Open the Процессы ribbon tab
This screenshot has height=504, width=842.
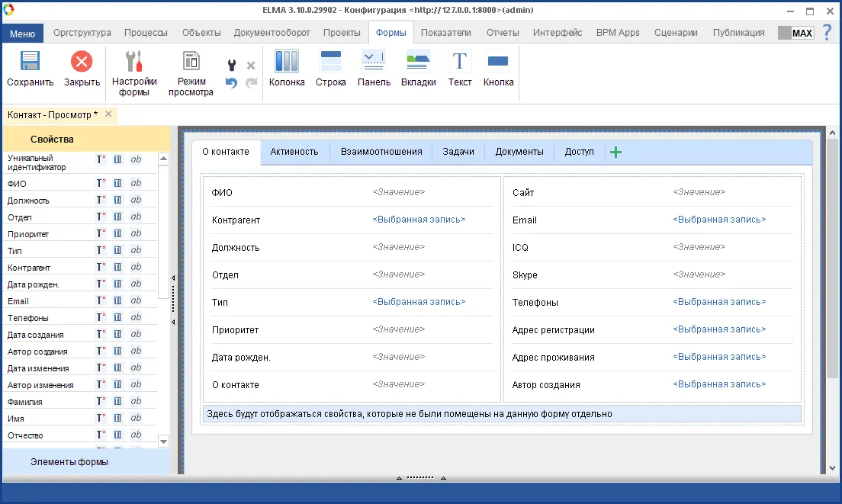click(x=146, y=33)
